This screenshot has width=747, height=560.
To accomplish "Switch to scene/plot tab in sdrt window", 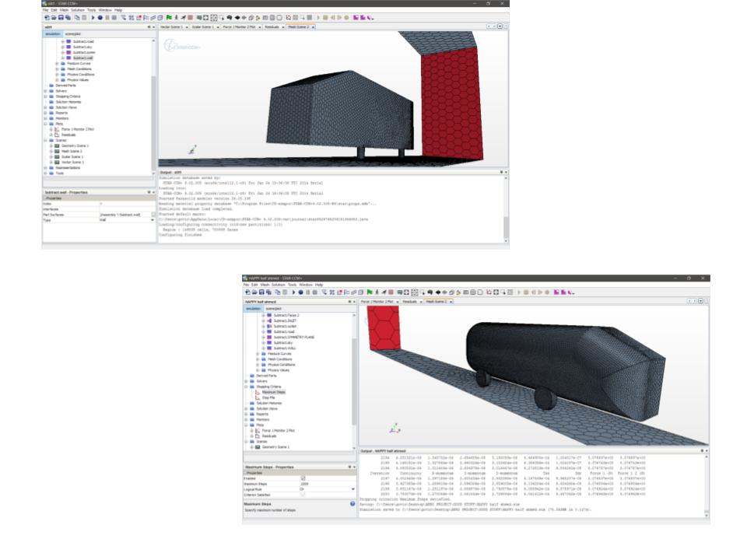I will pos(74,34).
